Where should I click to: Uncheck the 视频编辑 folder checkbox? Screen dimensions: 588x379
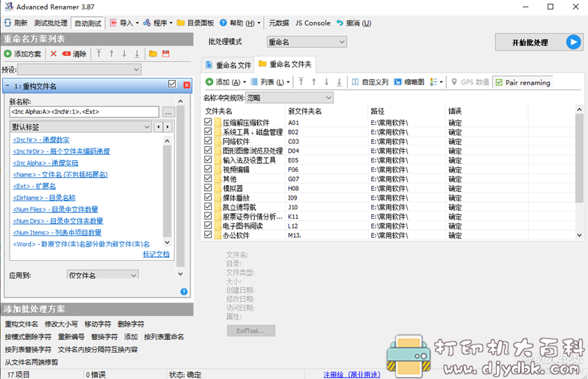point(208,169)
